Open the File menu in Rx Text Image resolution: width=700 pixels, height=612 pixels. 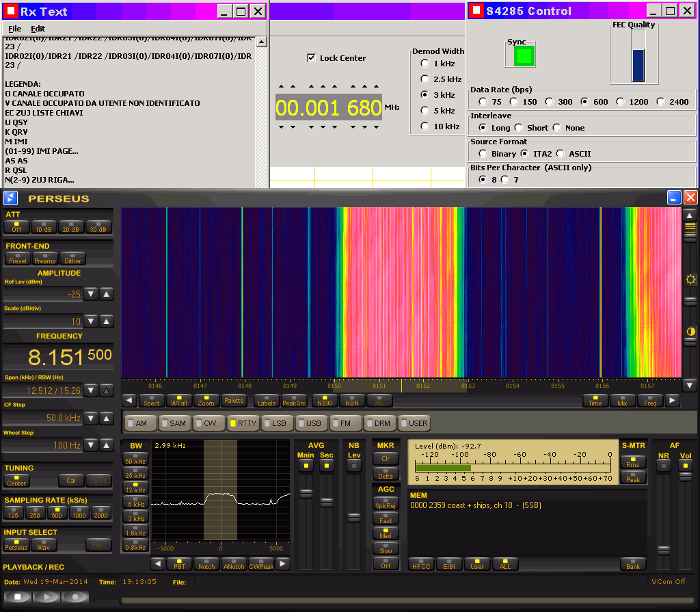(14, 29)
